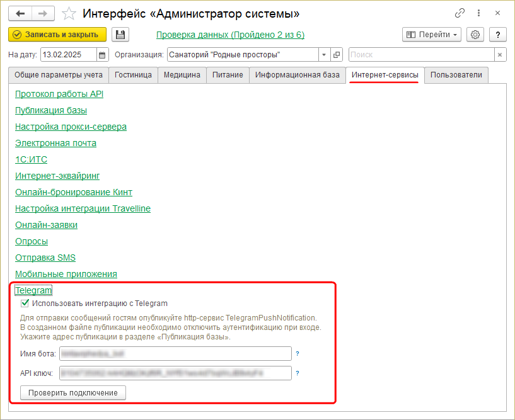Switch to the Медицина tab
This screenshot has height=420, width=515.
pyautogui.click(x=182, y=75)
